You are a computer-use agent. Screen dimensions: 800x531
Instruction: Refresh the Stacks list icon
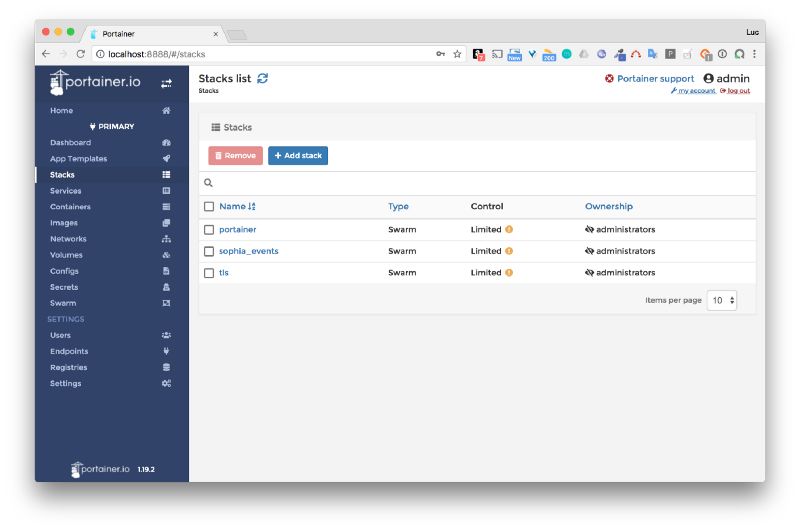pos(262,79)
